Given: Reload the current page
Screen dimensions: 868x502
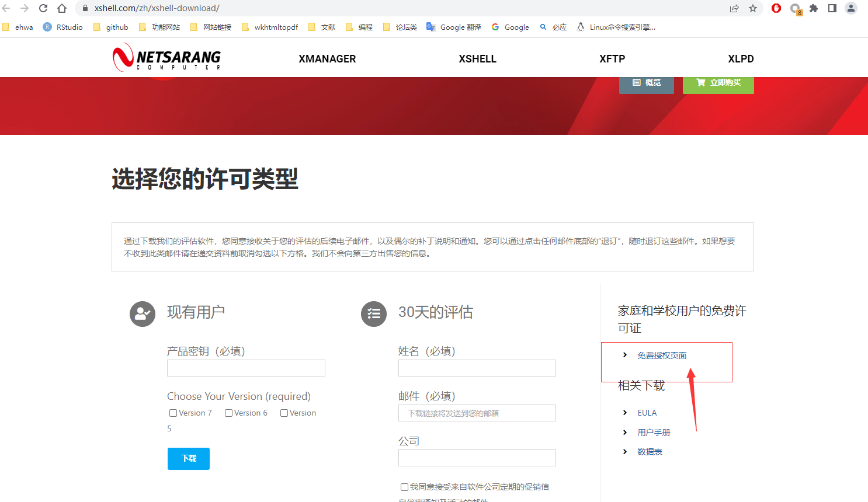Looking at the screenshot, I should (x=43, y=8).
